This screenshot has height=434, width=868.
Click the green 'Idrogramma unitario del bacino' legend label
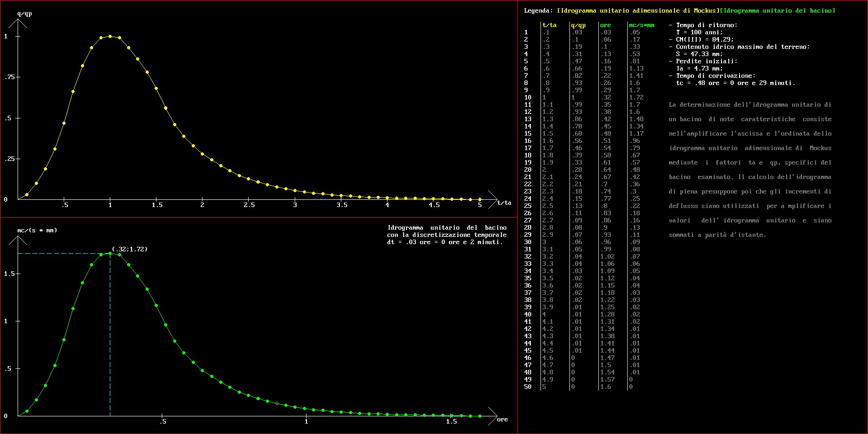777,10
